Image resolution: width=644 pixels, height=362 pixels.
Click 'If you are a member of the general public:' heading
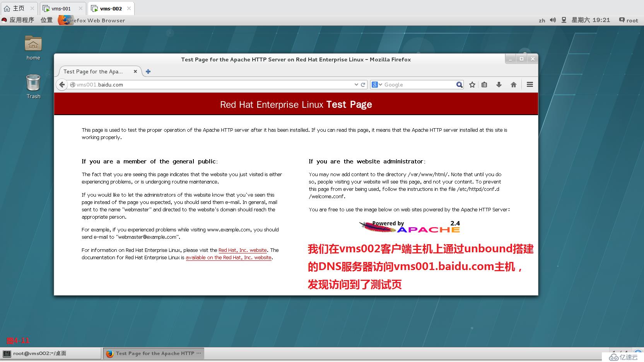pyautogui.click(x=150, y=161)
